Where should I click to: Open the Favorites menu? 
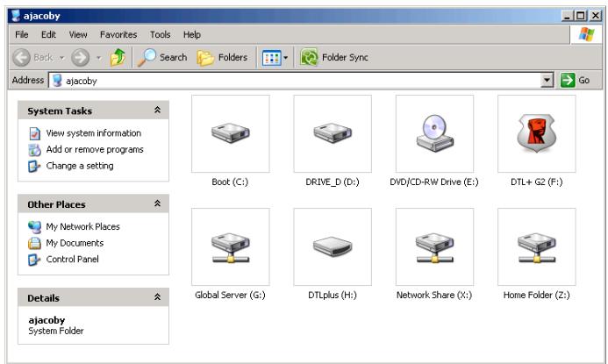[118, 34]
